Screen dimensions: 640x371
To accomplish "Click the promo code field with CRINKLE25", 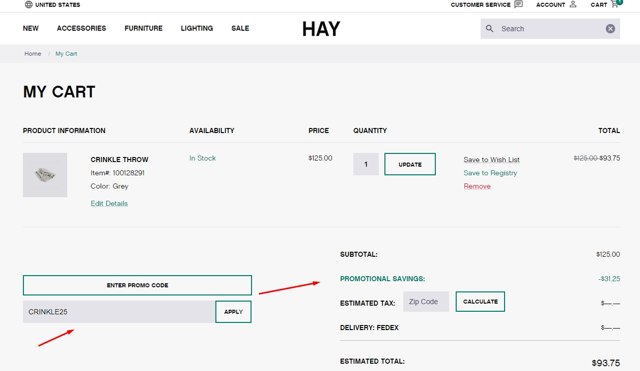I will pos(118,312).
